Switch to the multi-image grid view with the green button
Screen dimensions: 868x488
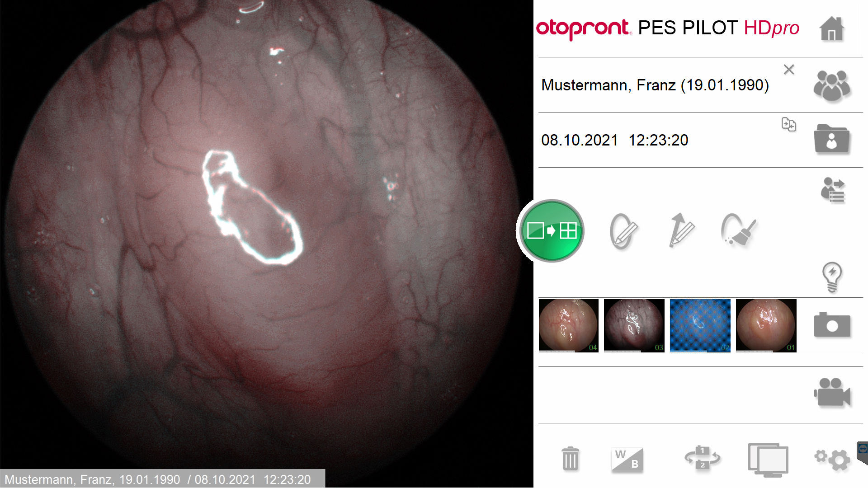pyautogui.click(x=552, y=230)
